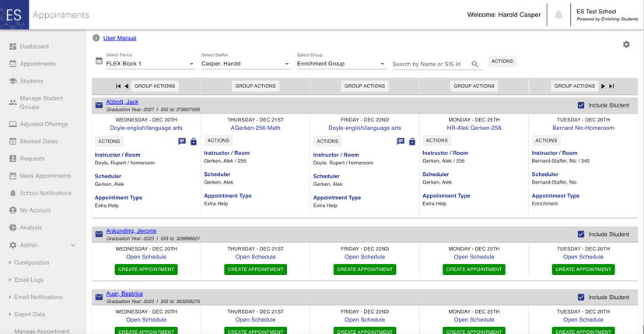Click the Dashboard sidebar icon

coord(12,47)
